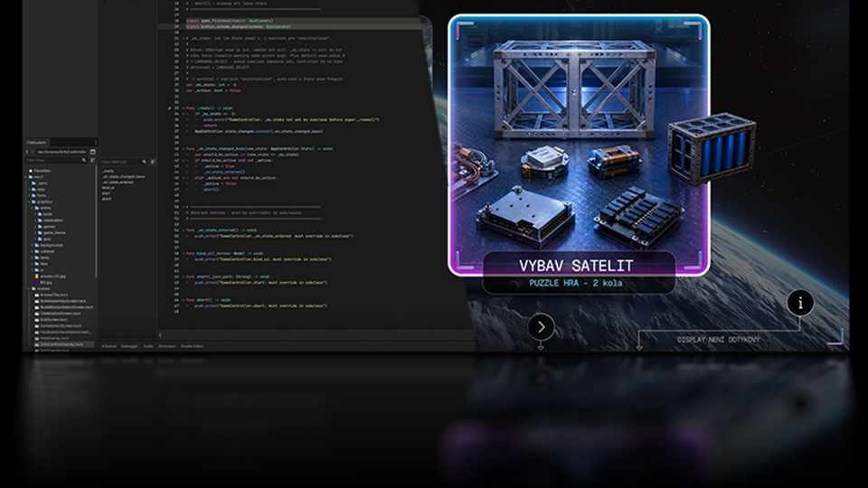Click the Filter Files search icon
Viewport: 868px width, 488px height.
[x=84, y=161]
